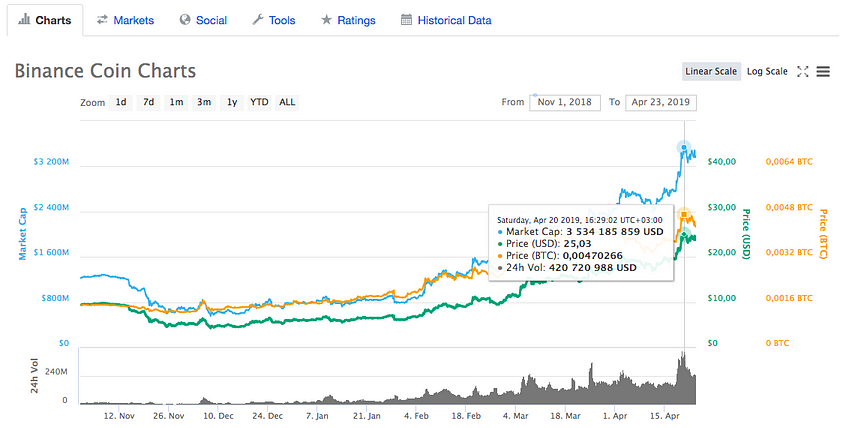Screen dimensions: 846x428
Task: Click the 7. Jan date label
Action: [x=317, y=416]
